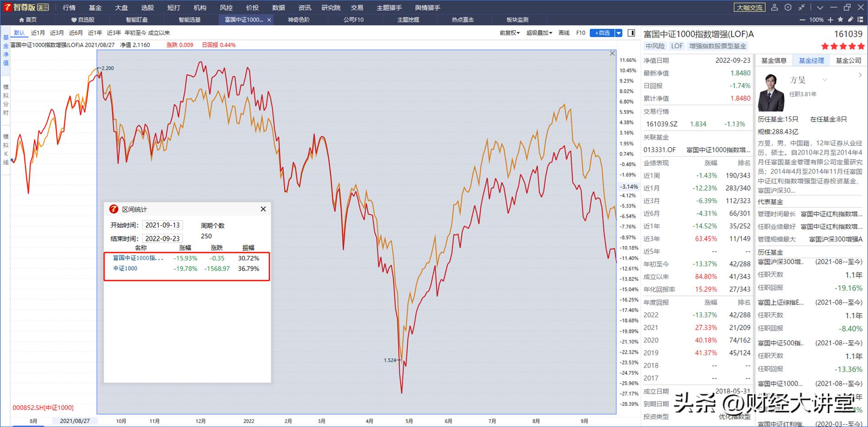Close the chart range selection overlay
This screenshot has width=868, height=427.
click(612, 54)
